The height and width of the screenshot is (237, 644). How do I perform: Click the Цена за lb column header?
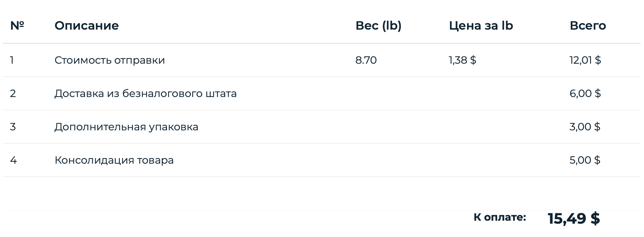pos(481,26)
